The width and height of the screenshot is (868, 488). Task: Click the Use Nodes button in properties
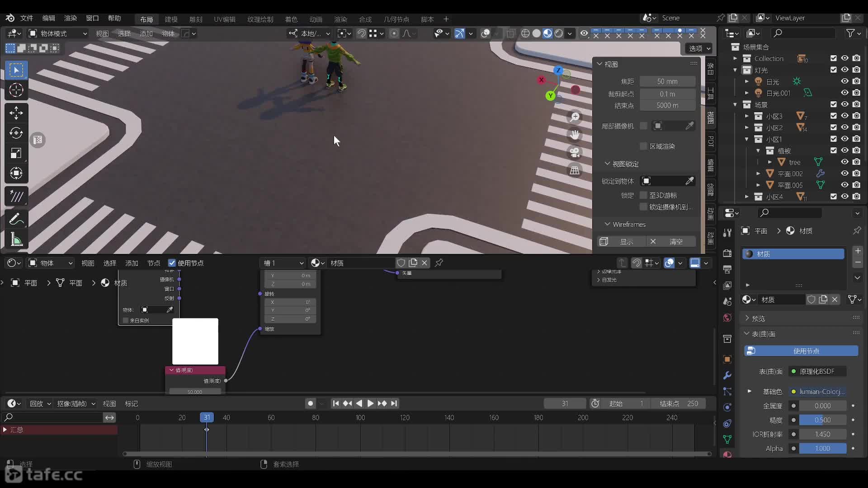pyautogui.click(x=801, y=351)
